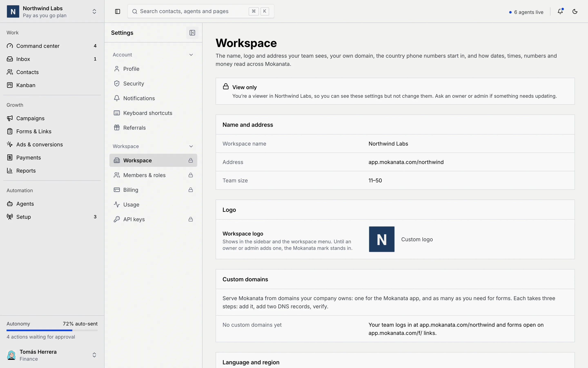Click the 6 agents live status
The image size is (588, 368).
[x=526, y=12]
